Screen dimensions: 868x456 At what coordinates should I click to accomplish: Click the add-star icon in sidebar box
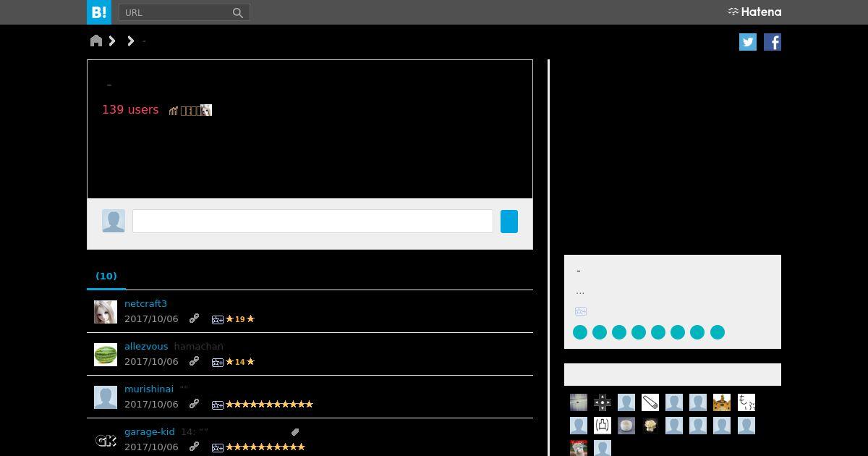tap(581, 311)
